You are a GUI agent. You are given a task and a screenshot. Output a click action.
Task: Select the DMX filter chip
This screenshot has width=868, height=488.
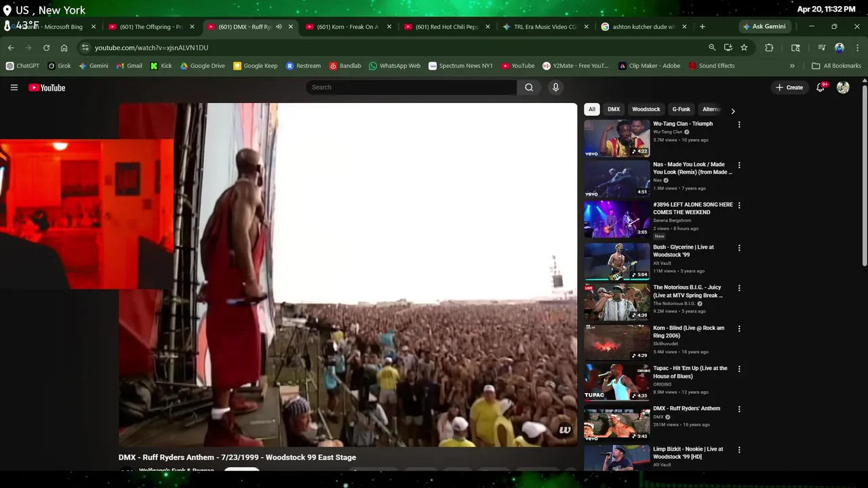point(614,109)
